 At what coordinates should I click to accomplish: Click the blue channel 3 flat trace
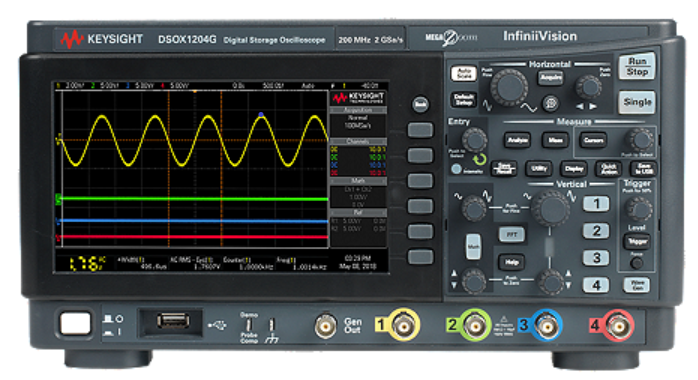click(194, 221)
